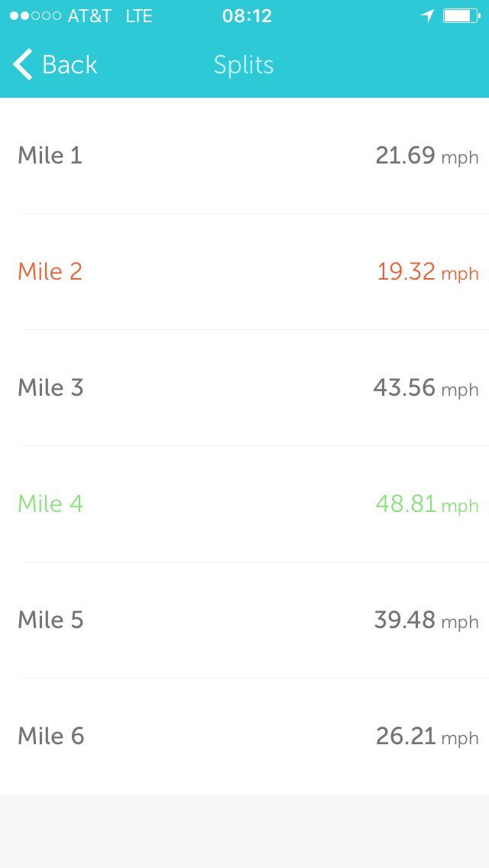489x868 pixels.
Task: Open the Mile 3 label
Action: pos(50,388)
